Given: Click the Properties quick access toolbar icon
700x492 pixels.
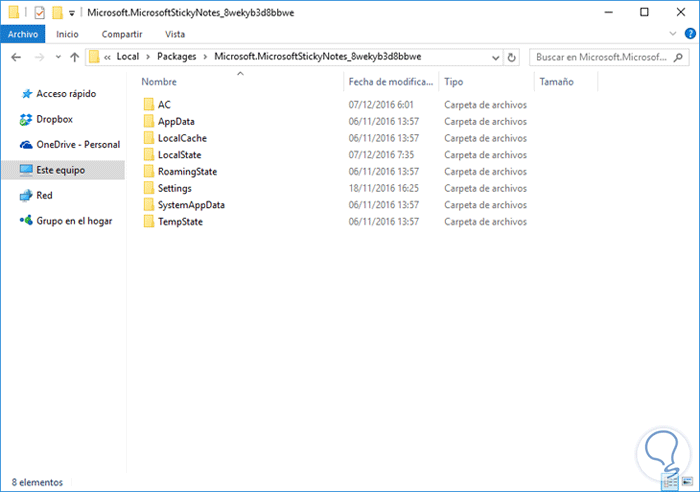Looking at the screenshot, I should (39, 13).
